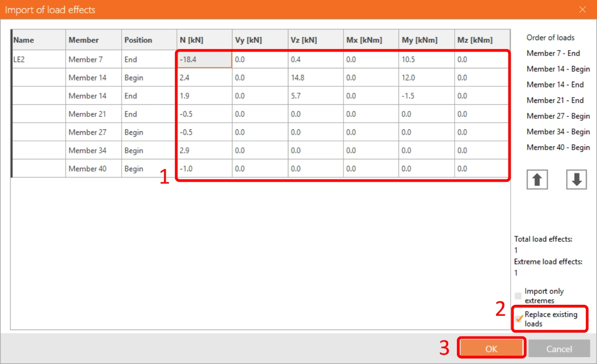Select Member 7 - End in load order
Viewport: 597px width, 364px height.
tap(553, 53)
